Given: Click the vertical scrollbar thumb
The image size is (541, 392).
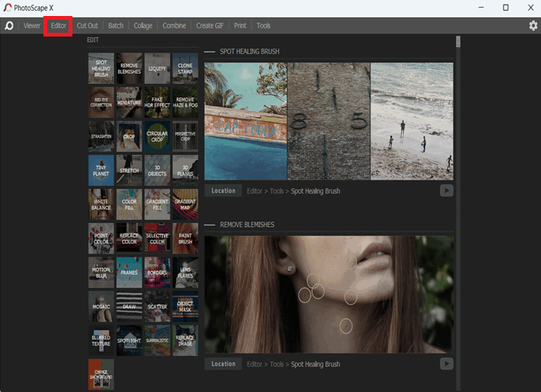Looking at the screenshot, I should (x=458, y=41).
